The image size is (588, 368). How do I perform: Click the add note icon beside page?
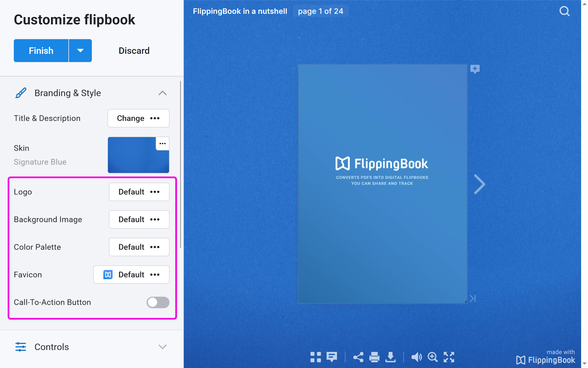click(475, 69)
